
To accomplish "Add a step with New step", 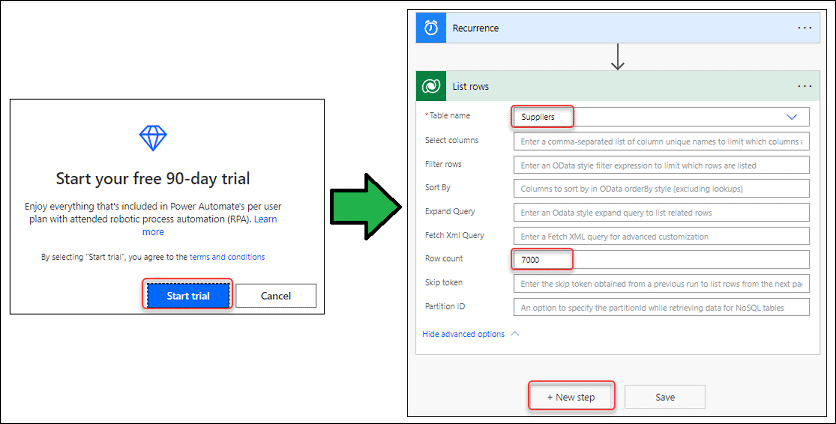I will click(x=571, y=397).
